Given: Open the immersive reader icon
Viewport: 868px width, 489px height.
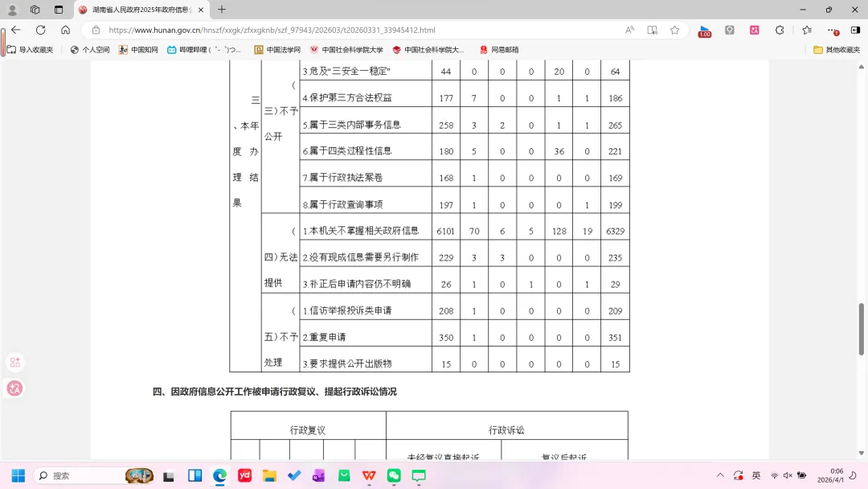Looking at the screenshot, I should pos(652,30).
